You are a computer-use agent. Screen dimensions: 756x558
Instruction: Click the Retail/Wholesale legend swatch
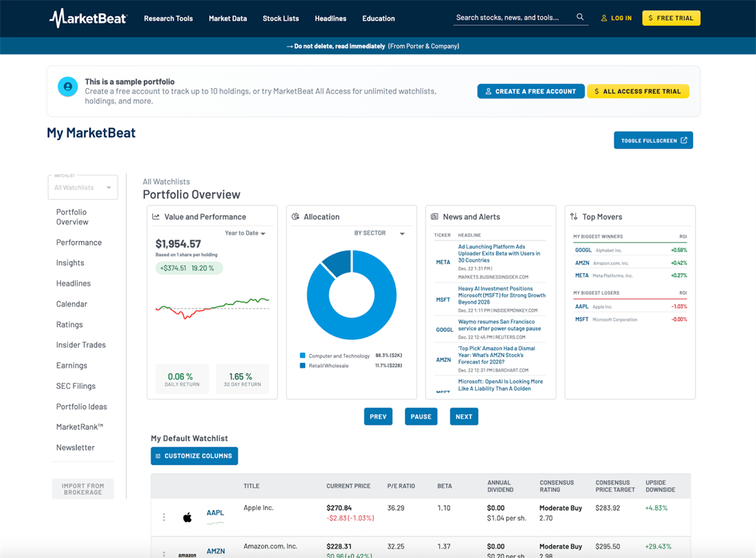[x=303, y=366]
